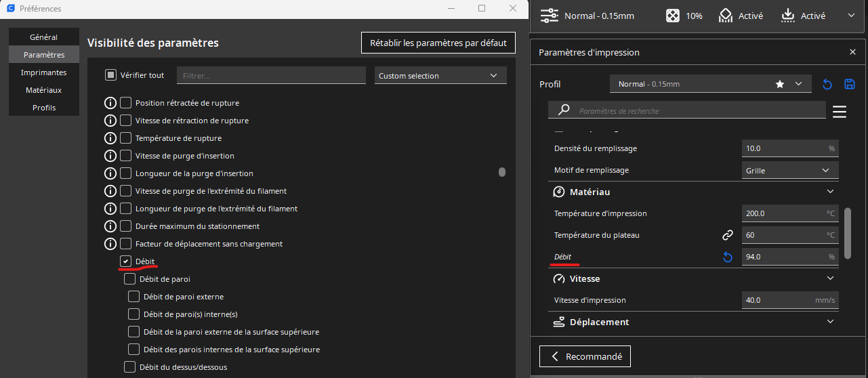Click Rétablir les paramètres par défaut
Image resolution: width=868 pixels, height=378 pixels.
click(x=438, y=43)
